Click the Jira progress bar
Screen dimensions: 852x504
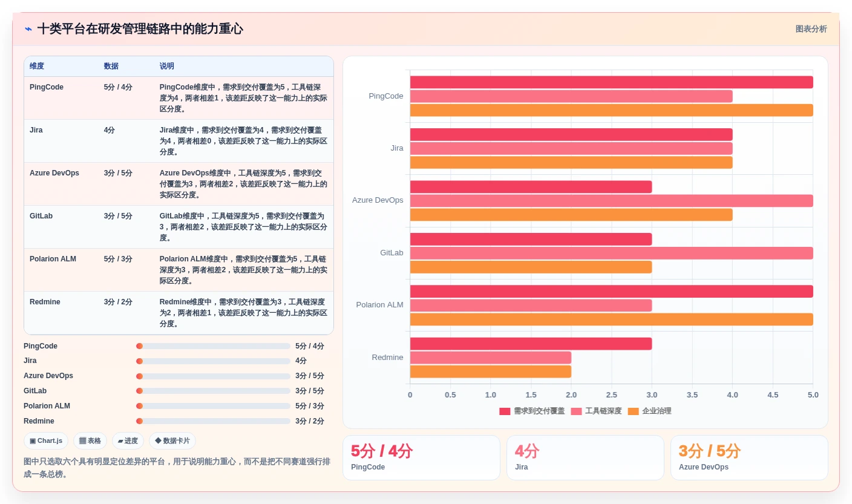pyautogui.click(x=213, y=361)
